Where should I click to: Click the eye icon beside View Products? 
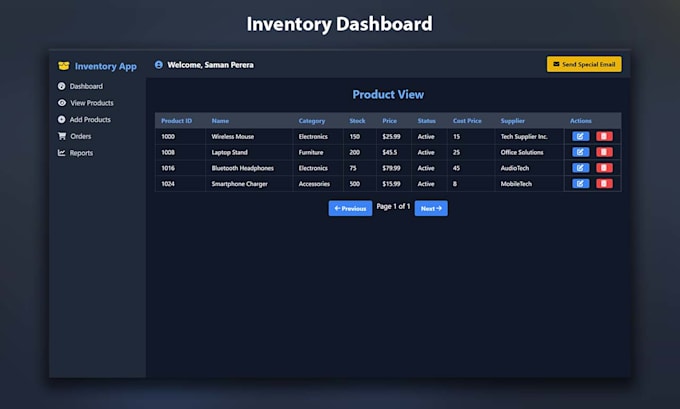62,103
